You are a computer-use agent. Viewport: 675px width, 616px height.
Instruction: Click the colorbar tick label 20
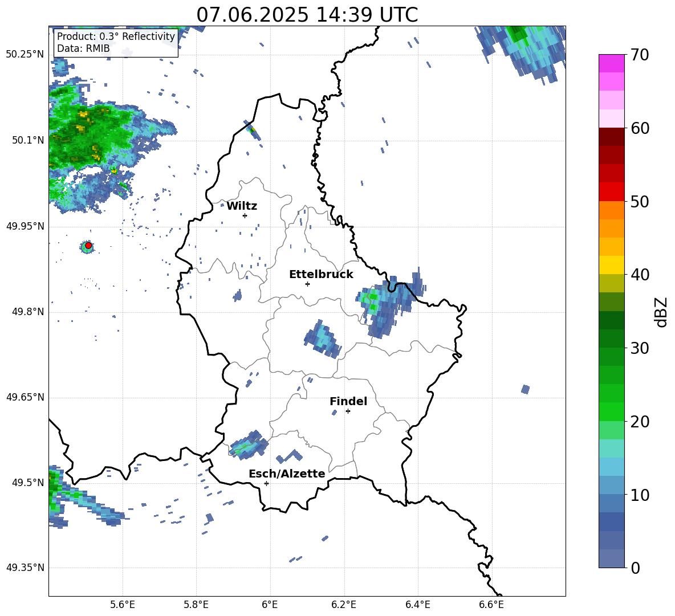click(x=640, y=422)
